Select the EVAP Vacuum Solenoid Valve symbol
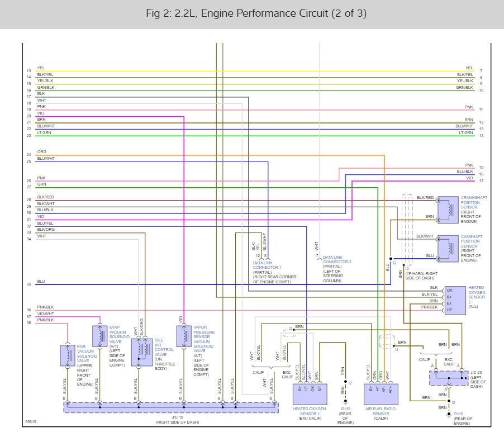 point(99,336)
